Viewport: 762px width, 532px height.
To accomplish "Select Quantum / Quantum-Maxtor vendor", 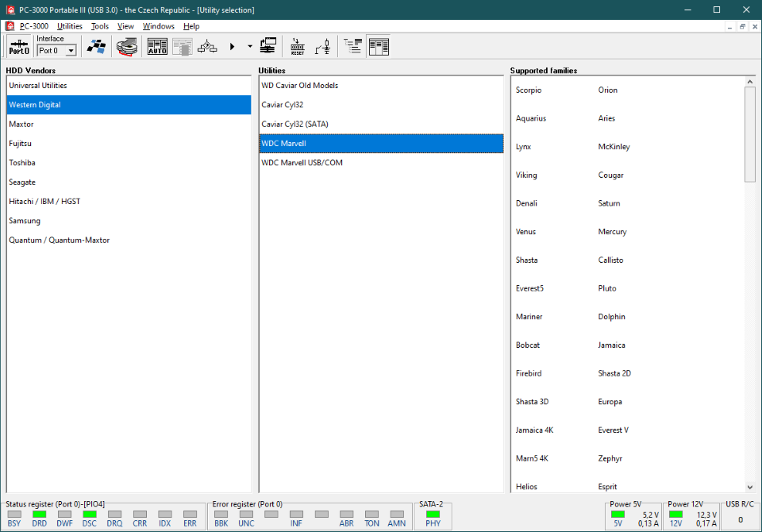I will [129, 241].
